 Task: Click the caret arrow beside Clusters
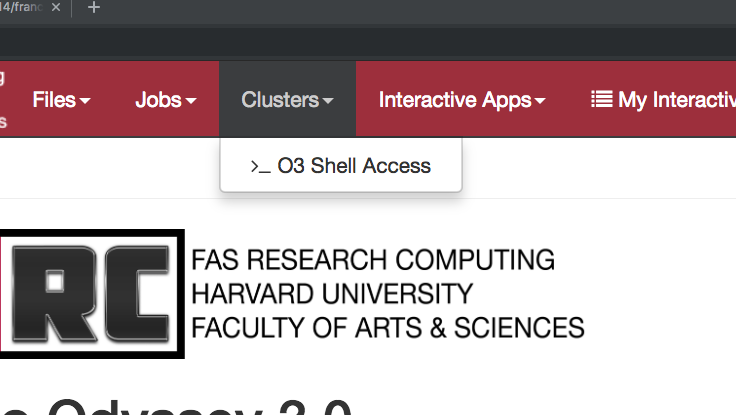(x=328, y=100)
